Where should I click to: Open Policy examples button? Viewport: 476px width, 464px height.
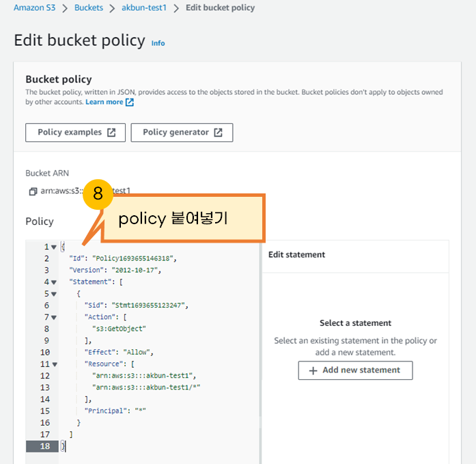(x=75, y=133)
